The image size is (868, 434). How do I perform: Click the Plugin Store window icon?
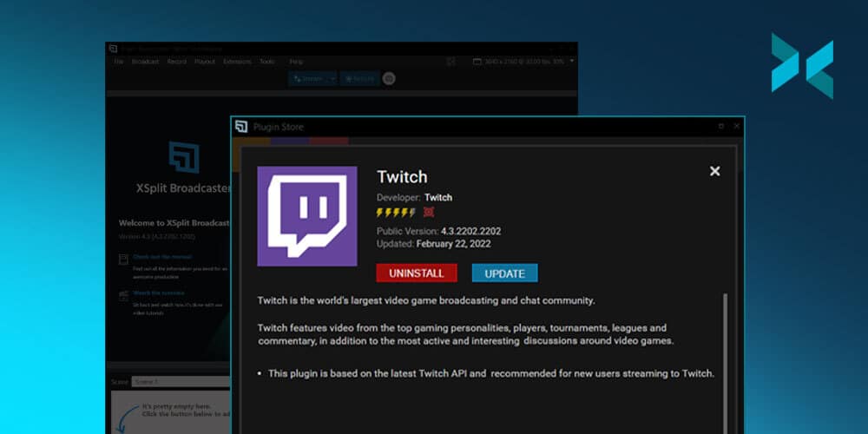(240, 127)
